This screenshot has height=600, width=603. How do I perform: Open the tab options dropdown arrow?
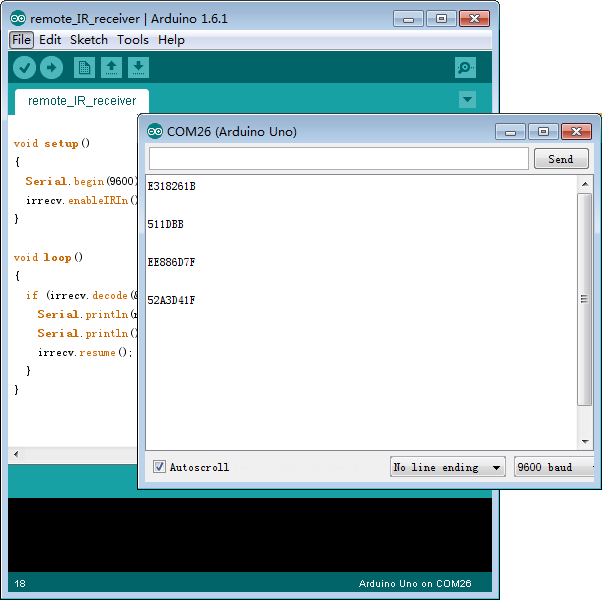click(467, 100)
